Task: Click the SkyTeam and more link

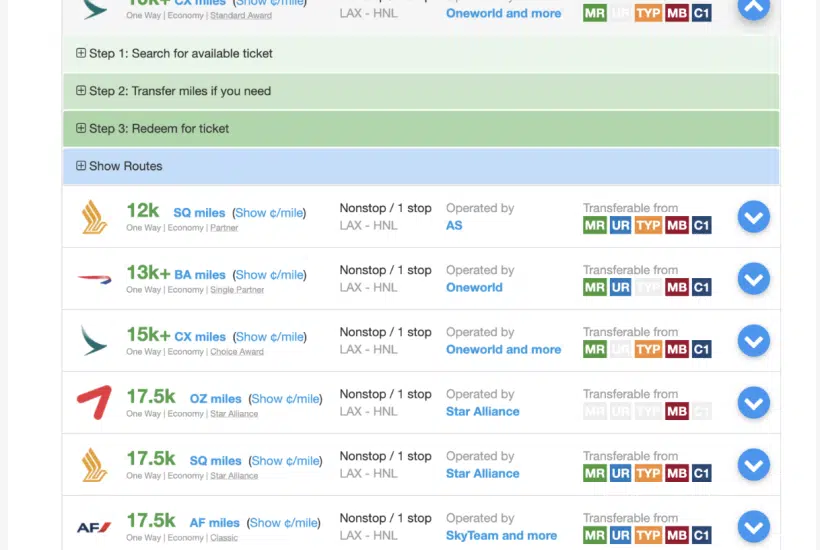Action: (501, 536)
